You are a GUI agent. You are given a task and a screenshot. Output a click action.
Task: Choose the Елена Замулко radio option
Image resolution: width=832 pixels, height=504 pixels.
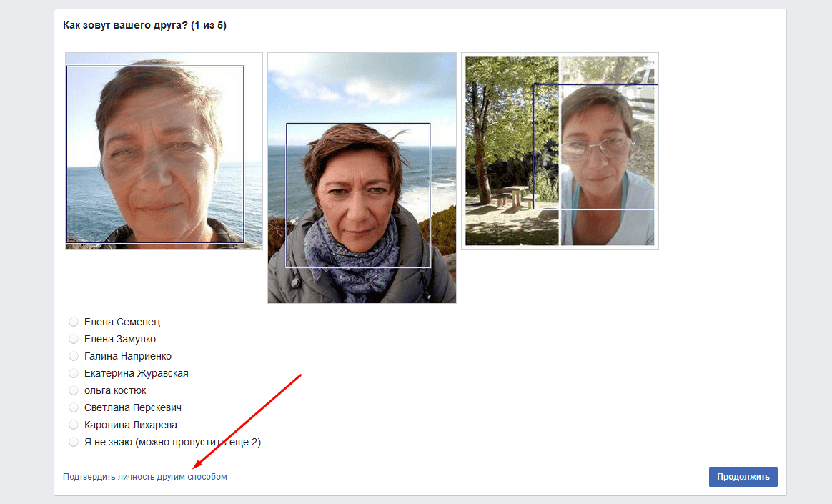point(74,338)
